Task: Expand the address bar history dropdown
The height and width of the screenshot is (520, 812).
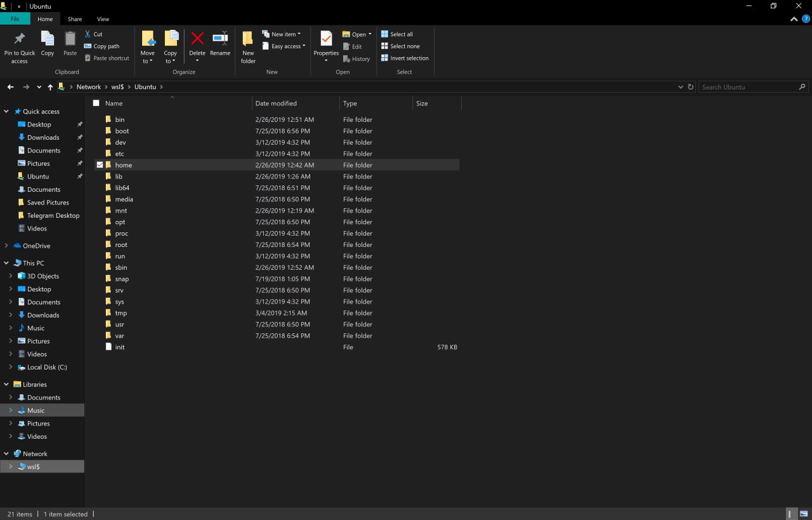Action: (x=680, y=87)
